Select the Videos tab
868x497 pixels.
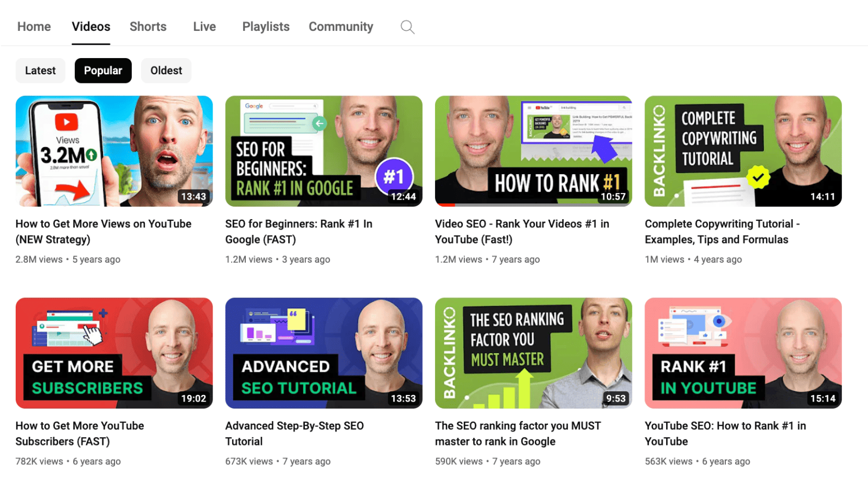pyautogui.click(x=91, y=26)
